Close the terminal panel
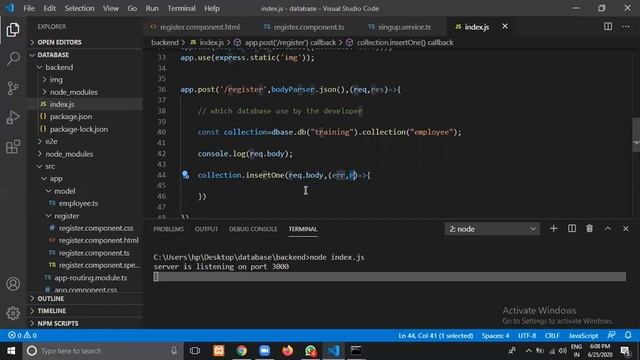Screen dimensions: 640x360 (626, 229)
